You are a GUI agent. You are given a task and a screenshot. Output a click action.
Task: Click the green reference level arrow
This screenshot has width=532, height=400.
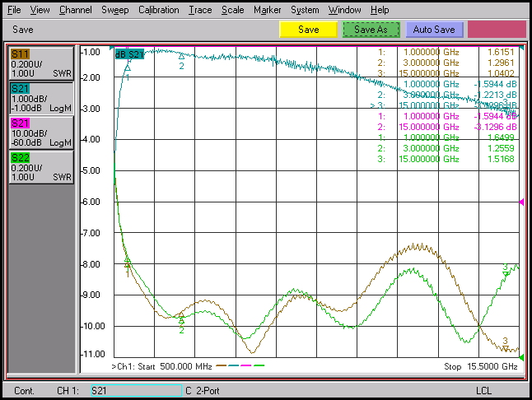click(521, 357)
